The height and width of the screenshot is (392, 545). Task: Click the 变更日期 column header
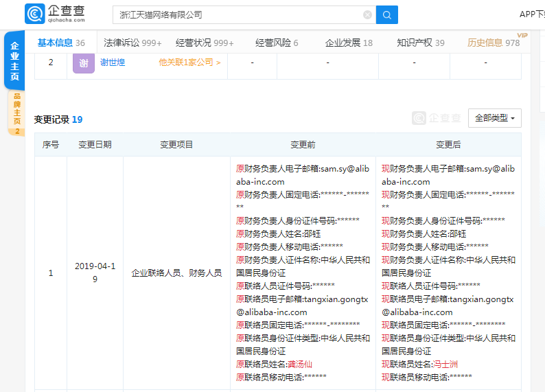click(95, 145)
